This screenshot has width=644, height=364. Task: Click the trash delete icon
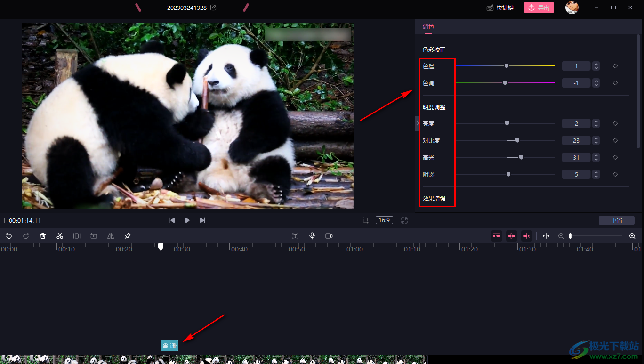click(x=43, y=236)
